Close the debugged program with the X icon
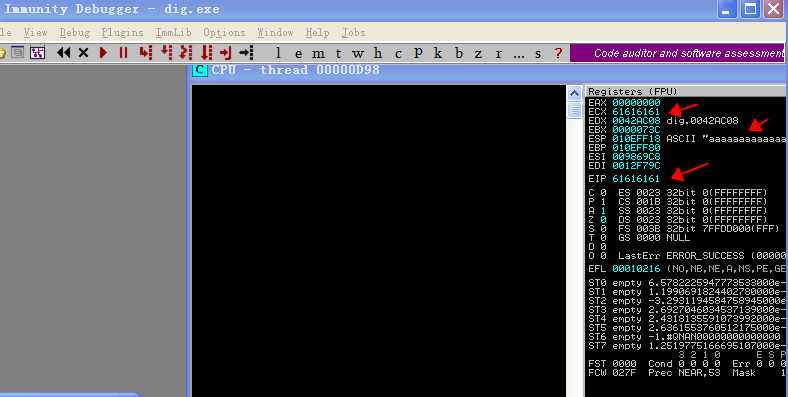Image resolution: width=788 pixels, height=397 pixels. click(83, 52)
